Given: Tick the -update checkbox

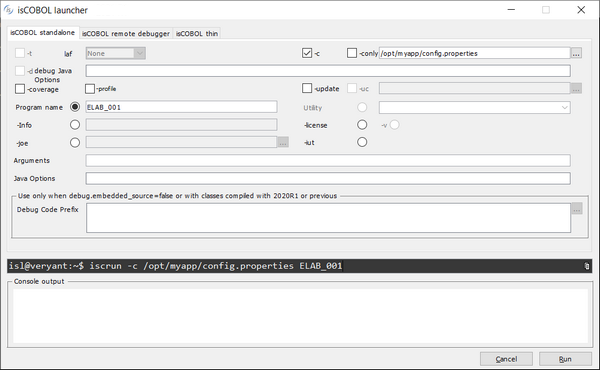Looking at the screenshot, I should pyautogui.click(x=307, y=88).
